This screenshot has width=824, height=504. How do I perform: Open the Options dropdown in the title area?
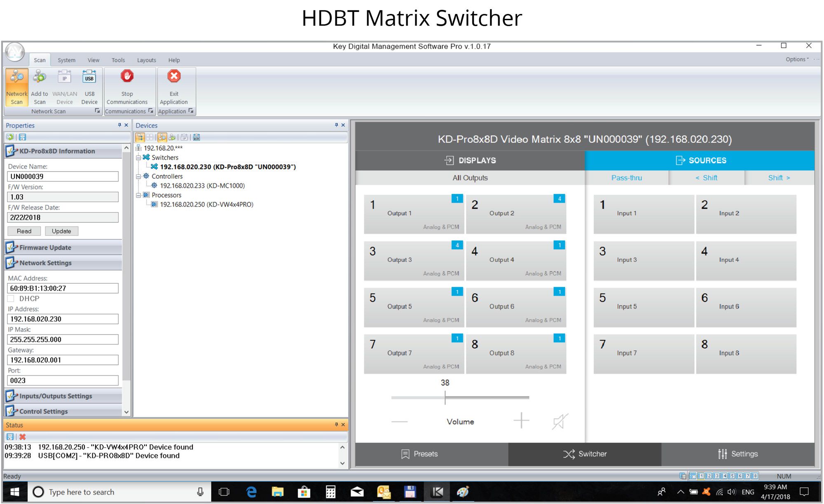pos(797,59)
